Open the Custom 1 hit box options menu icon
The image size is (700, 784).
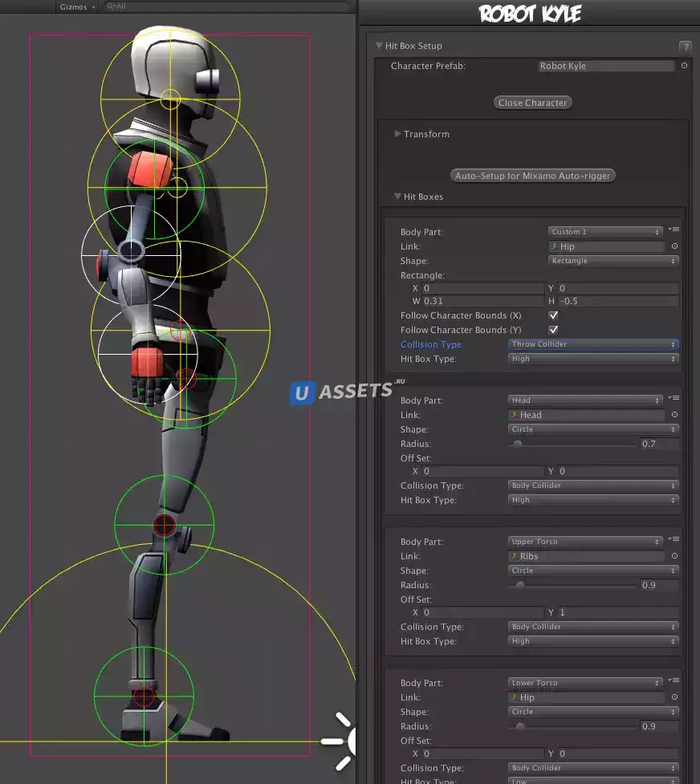(x=674, y=230)
